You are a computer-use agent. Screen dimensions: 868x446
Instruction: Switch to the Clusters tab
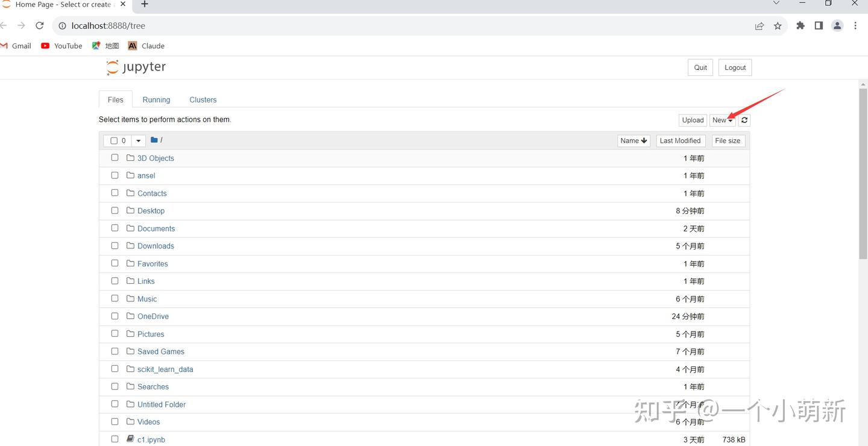[203, 99]
